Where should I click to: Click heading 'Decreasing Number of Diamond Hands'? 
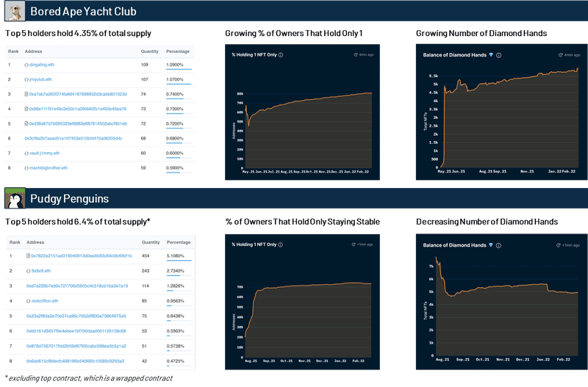(x=487, y=222)
